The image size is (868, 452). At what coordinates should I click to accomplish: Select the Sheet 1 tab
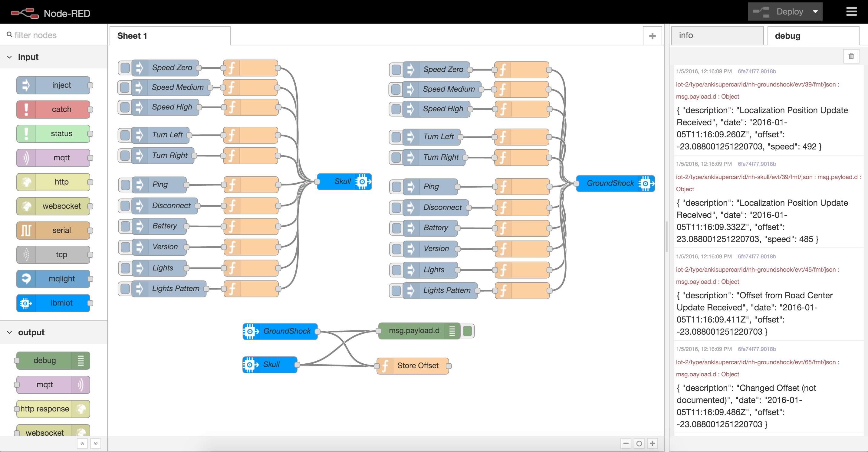[x=132, y=35]
